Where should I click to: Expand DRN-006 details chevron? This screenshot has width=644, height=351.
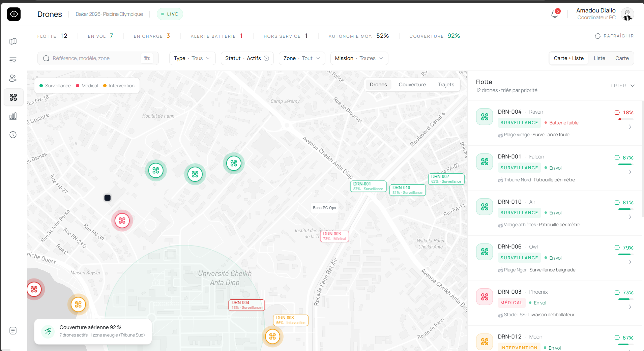tap(630, 262)
